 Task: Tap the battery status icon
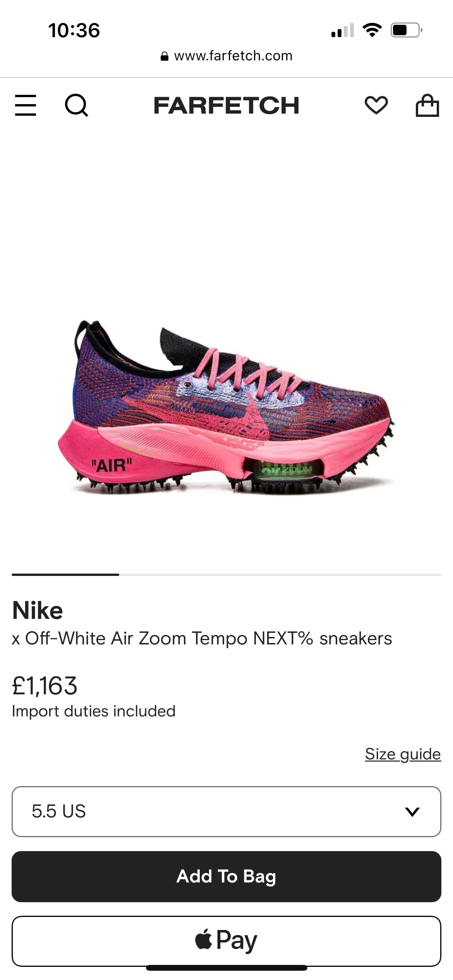pos(407,30)
